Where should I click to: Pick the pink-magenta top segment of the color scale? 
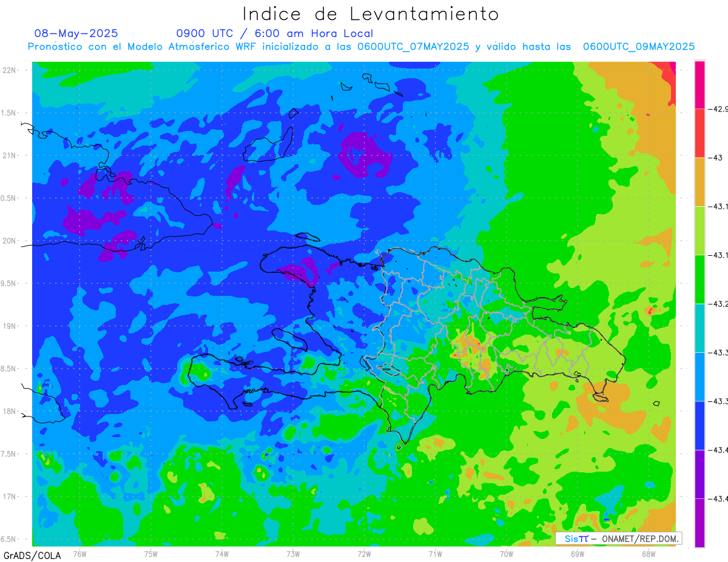click(x=699, y=85)
